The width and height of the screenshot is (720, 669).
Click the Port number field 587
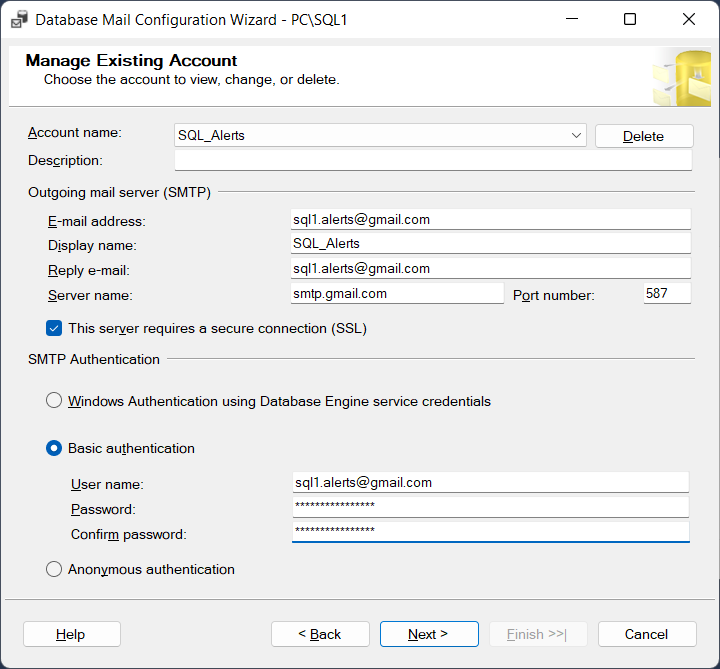pos(667,293)
